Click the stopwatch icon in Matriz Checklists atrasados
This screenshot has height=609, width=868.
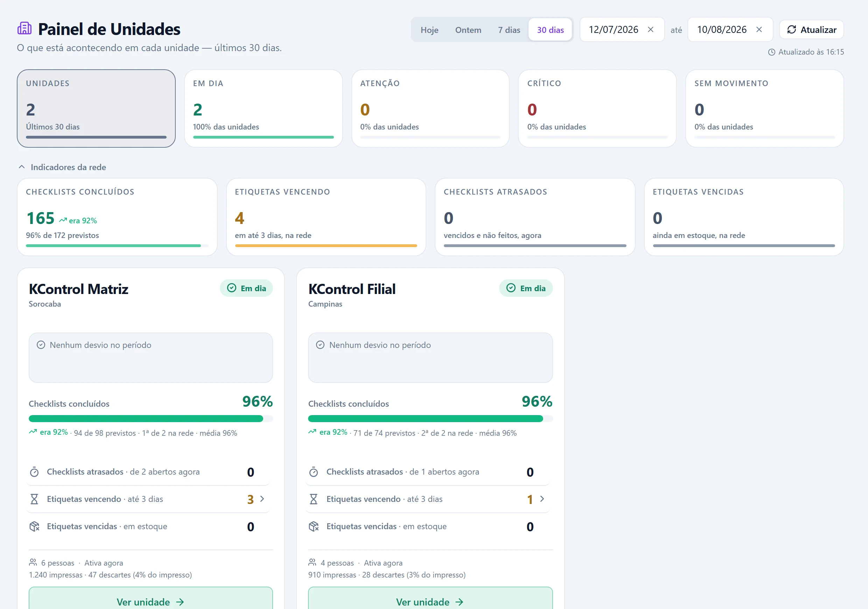click(34, 472)
